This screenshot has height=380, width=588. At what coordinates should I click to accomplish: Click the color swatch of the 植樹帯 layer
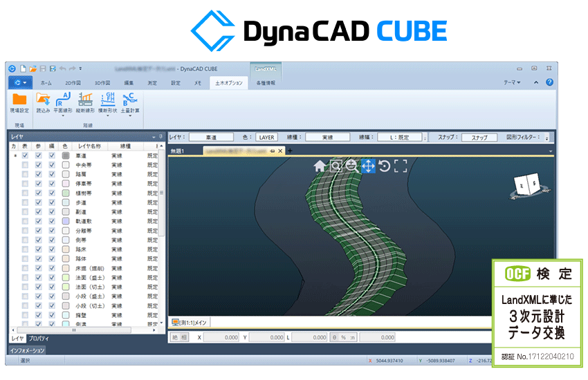66,193
